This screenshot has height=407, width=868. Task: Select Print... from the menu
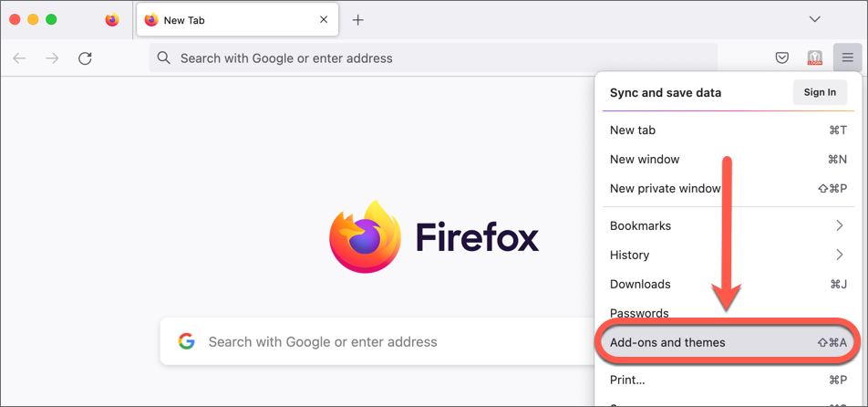click(728, 380)
